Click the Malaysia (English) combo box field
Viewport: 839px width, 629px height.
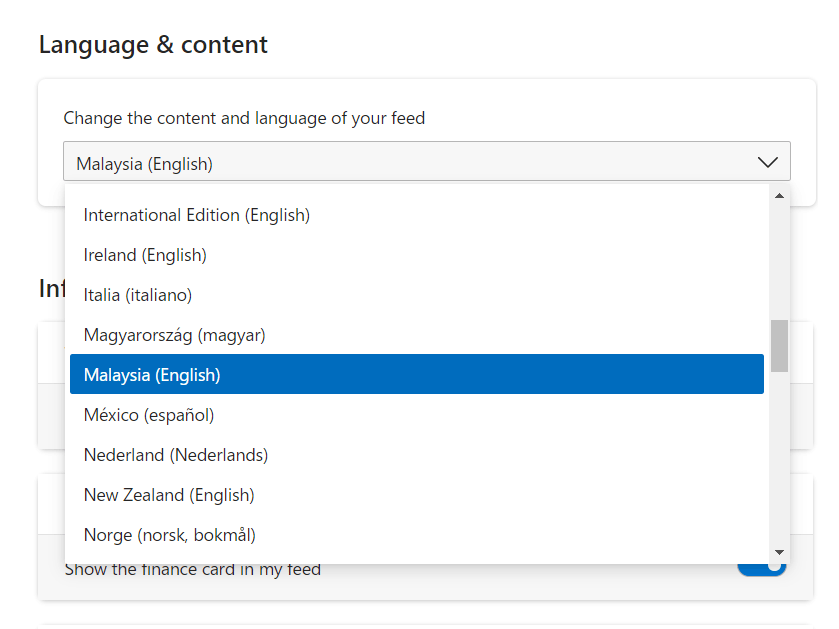click(x=400, y=163)
